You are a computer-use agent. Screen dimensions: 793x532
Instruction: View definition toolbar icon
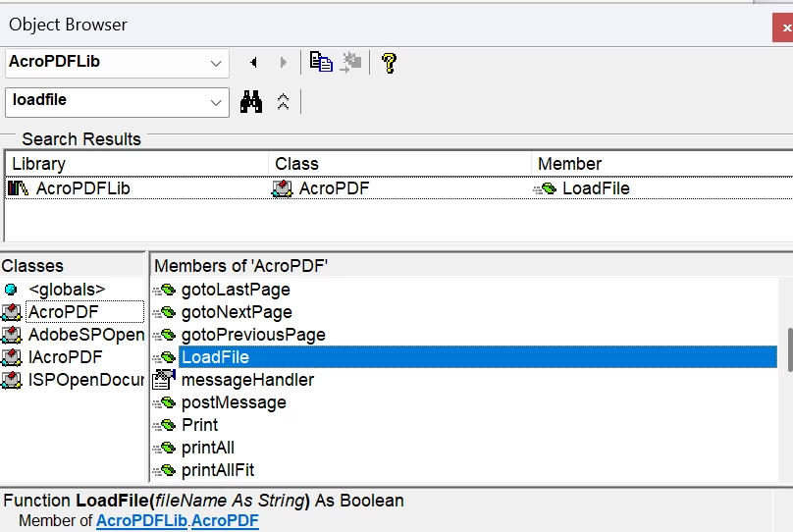pyautogui.click(x=350, y=62)
